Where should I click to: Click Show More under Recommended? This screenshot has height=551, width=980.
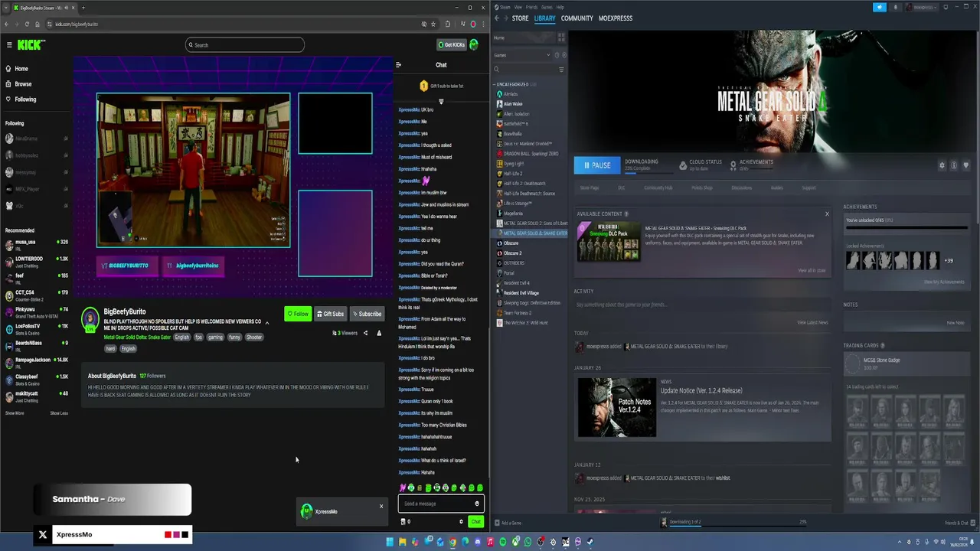(x=15, y=413)
